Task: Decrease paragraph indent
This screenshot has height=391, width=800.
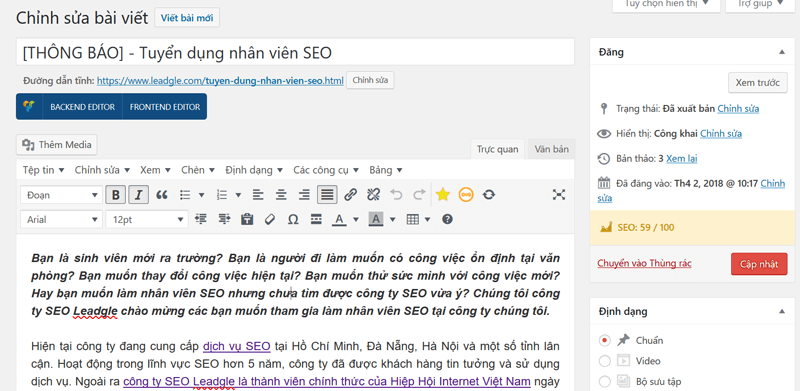Action: coord(201,219)
